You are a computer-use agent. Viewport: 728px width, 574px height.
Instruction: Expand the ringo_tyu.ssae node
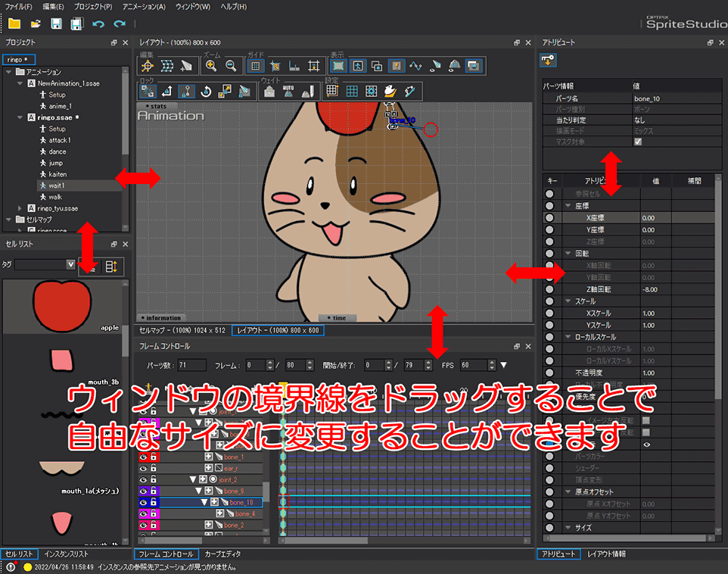(x=20, y=208)
